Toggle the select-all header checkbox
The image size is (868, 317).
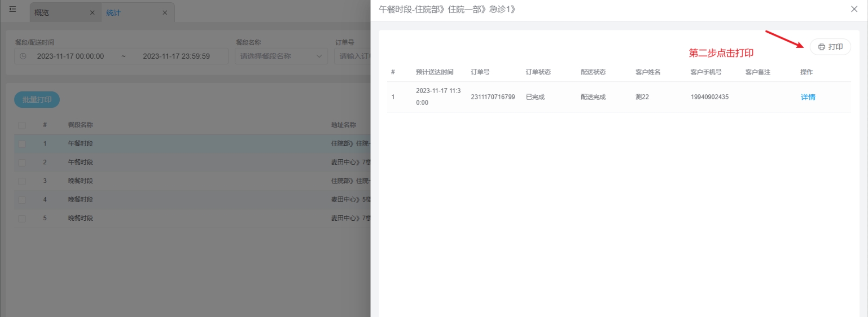(22, 125)
